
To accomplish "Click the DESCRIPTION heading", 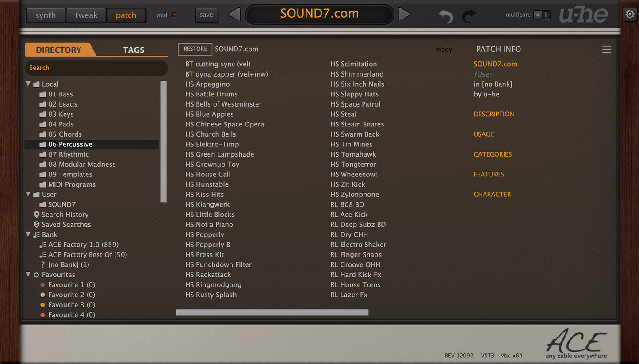I will (494, 114).
